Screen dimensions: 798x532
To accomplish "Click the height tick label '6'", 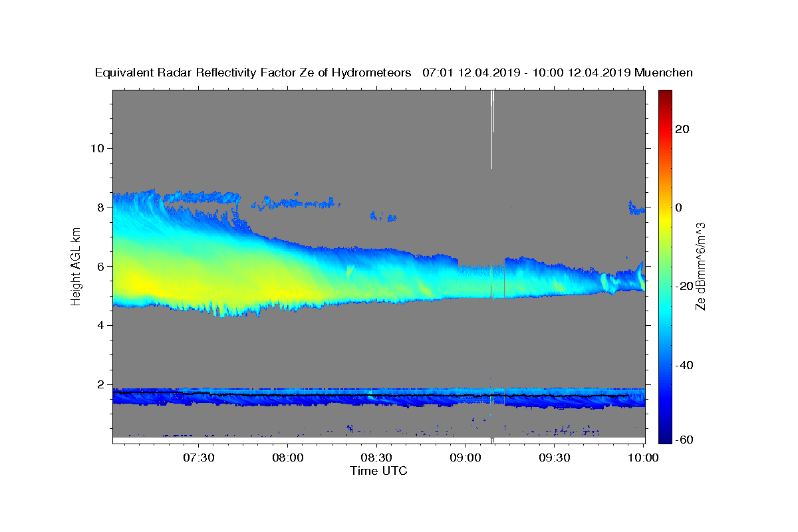I will 100,267.
